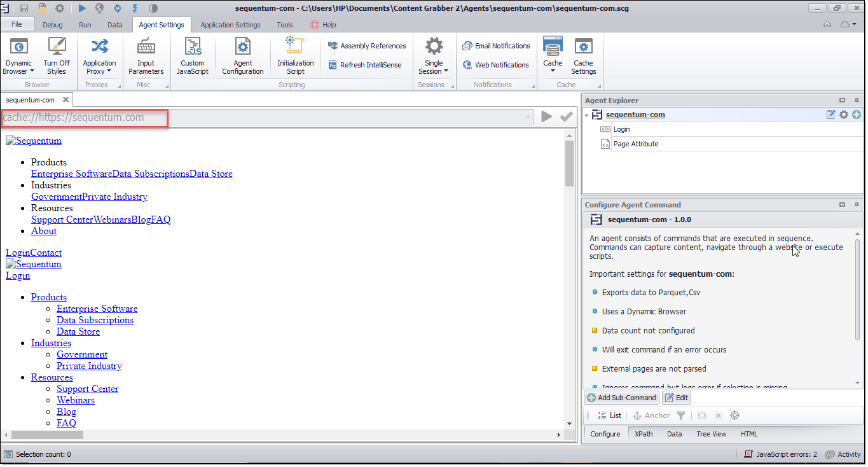
Task: Open Email Notifications settings
Action: coord(496,46)
